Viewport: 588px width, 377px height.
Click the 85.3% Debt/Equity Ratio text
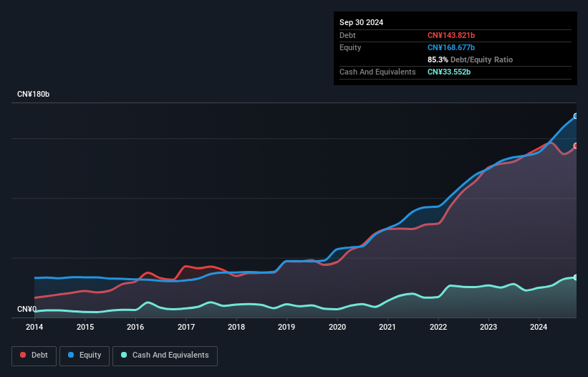pos(471,59)
